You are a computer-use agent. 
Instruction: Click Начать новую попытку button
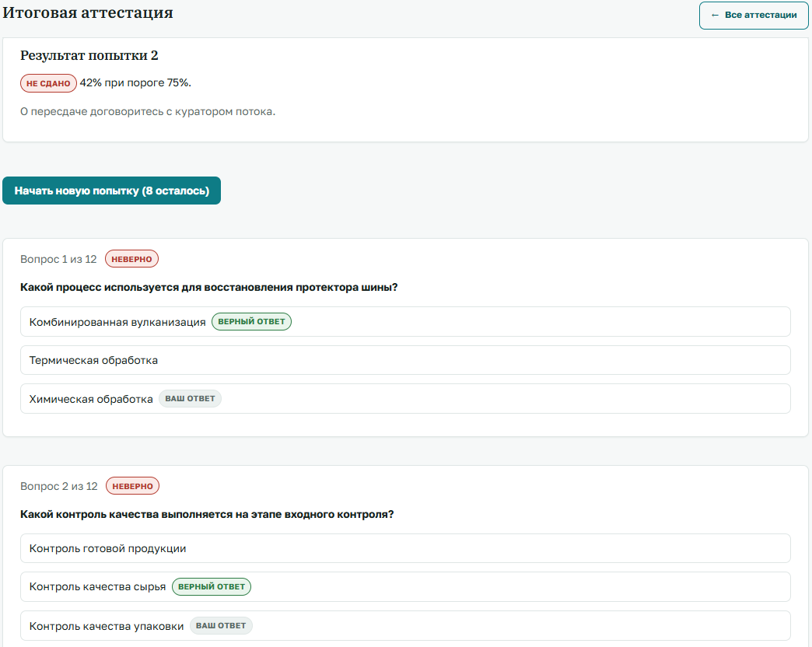coord(111,191)
